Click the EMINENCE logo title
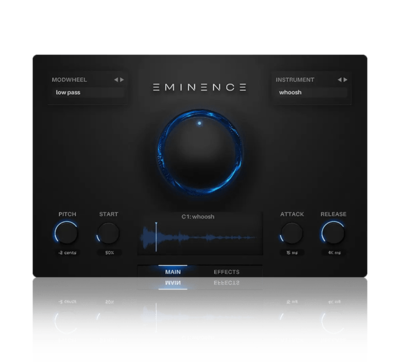The width and height of the screenshot is (400, 362). [x=200, y=87]
